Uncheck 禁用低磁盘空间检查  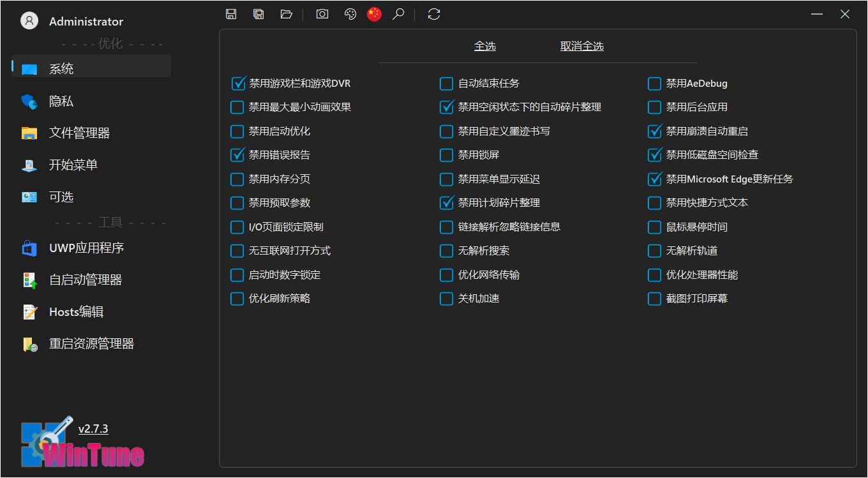tap(655, 155)
